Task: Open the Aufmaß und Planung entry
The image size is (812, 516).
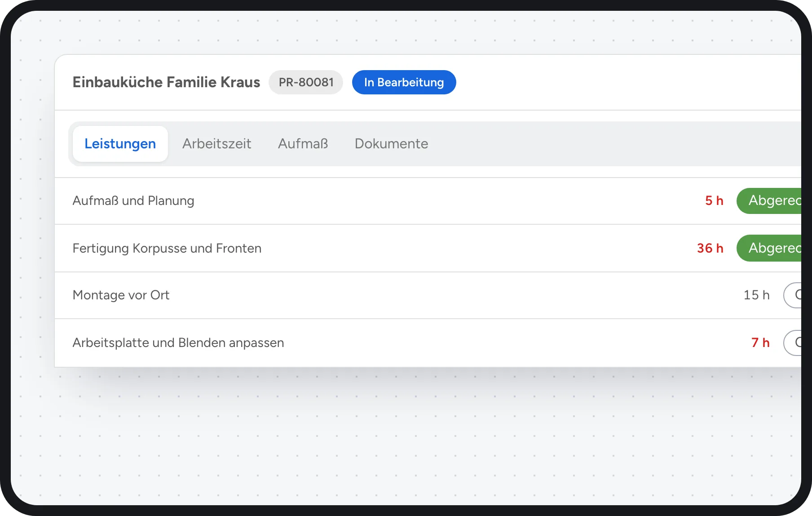Action: (428, 201)
